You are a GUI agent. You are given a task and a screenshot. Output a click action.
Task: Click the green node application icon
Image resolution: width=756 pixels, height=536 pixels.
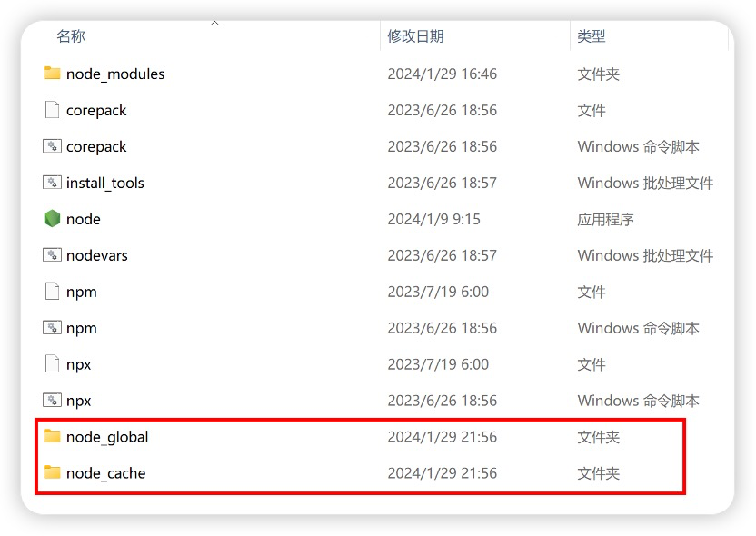(52, 218)
